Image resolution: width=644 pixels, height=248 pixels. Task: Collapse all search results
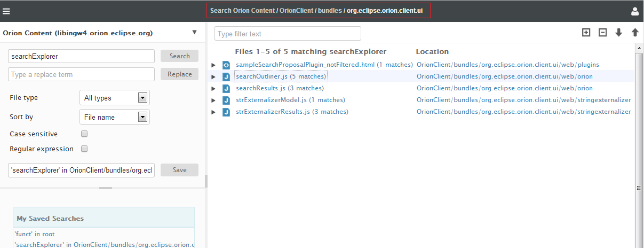[x=602, y=33]
